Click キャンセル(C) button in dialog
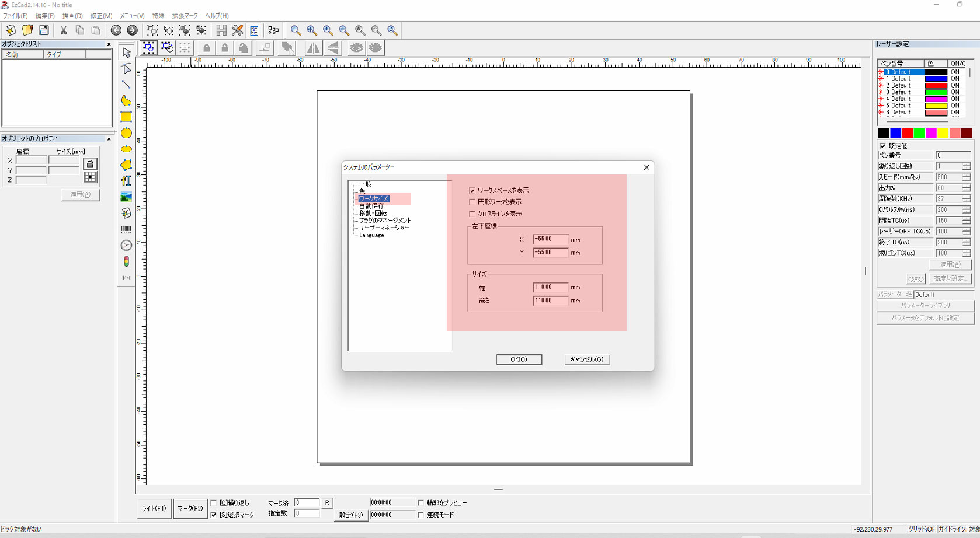980x538 pixels. (587, 359)
